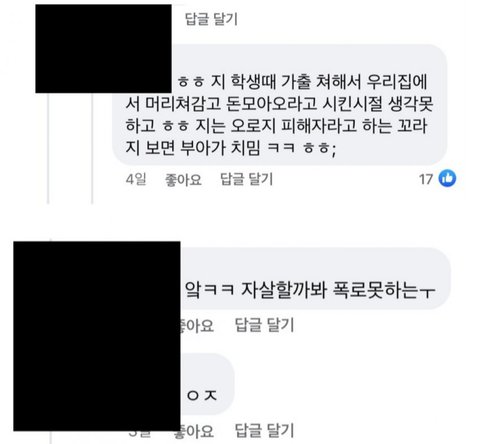The height and width of the screenshot is (444, 480).
Task: Select the 악ㅋㅋ 자살할까봐 comment bubble
Action: [315, 278]
